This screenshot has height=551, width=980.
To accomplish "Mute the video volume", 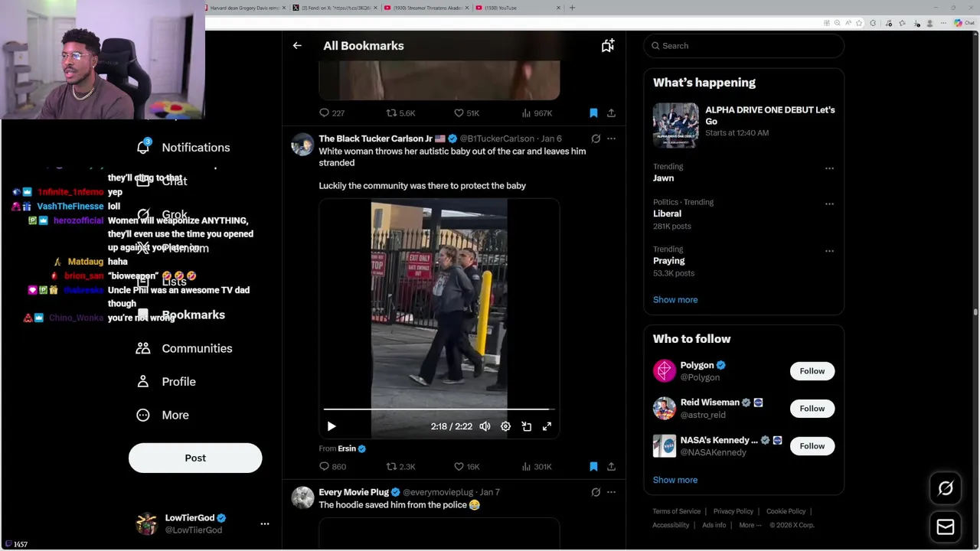I will (485, 426).
